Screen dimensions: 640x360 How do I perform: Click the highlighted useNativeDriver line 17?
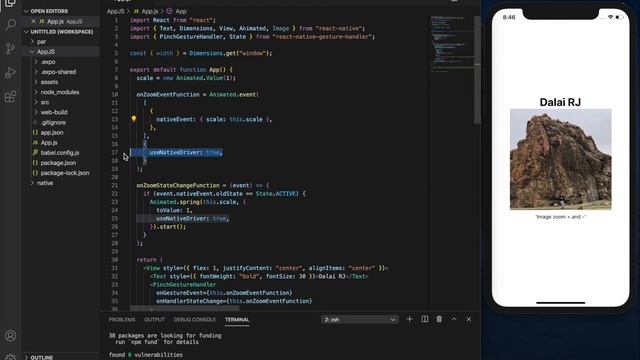[x=176, y=152]
